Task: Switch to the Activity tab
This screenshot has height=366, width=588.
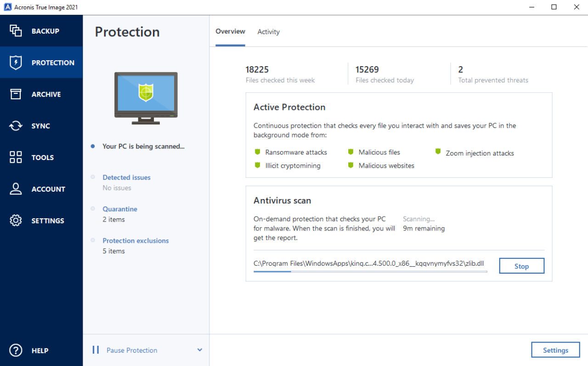Action: tap(268, 32)
